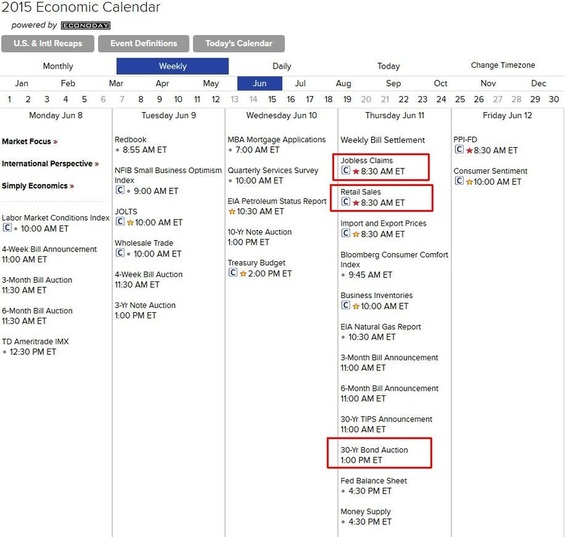Click the Change Timezone link

502,65
